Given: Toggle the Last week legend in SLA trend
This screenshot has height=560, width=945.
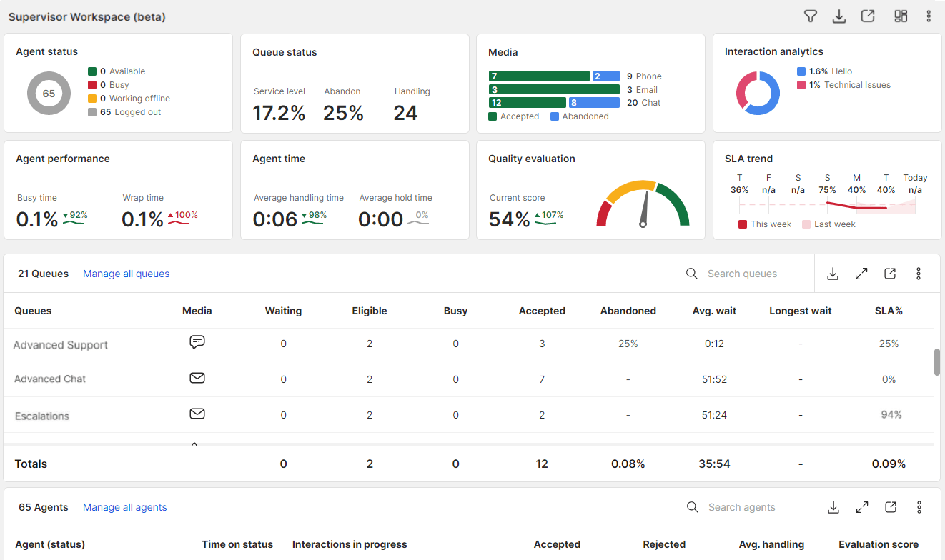Looking at the screenshot, I should pos(828,224).
